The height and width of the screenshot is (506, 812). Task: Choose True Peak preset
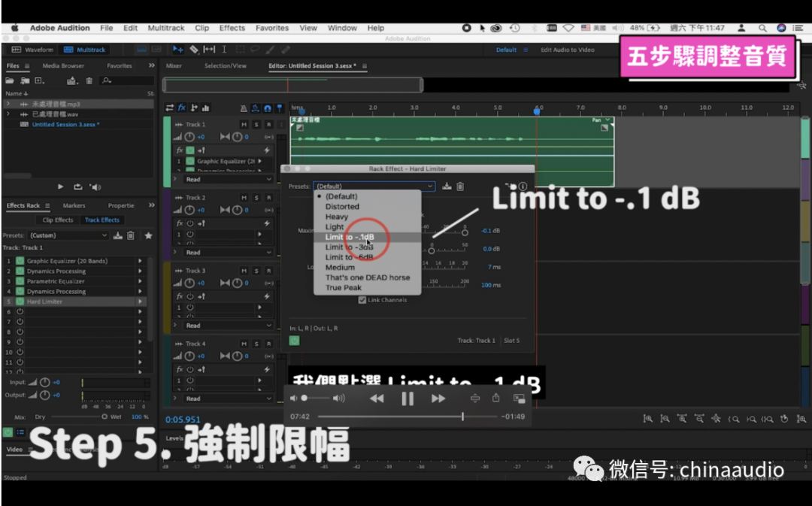click(x=367, y=288)
